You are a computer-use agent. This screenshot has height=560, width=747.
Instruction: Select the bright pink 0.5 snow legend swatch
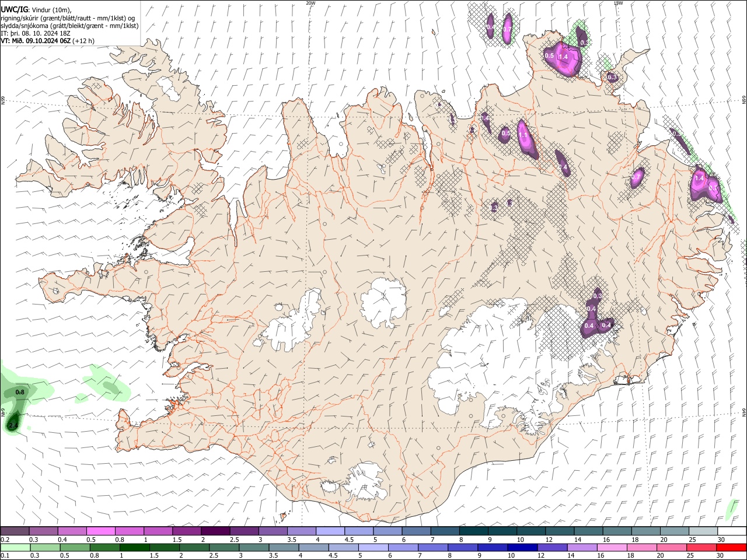coord(101,531)
